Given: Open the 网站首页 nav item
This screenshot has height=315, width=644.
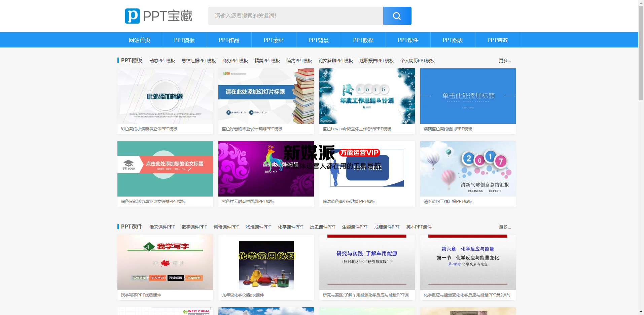Looking at the screenshot, I should click(140, 40).
